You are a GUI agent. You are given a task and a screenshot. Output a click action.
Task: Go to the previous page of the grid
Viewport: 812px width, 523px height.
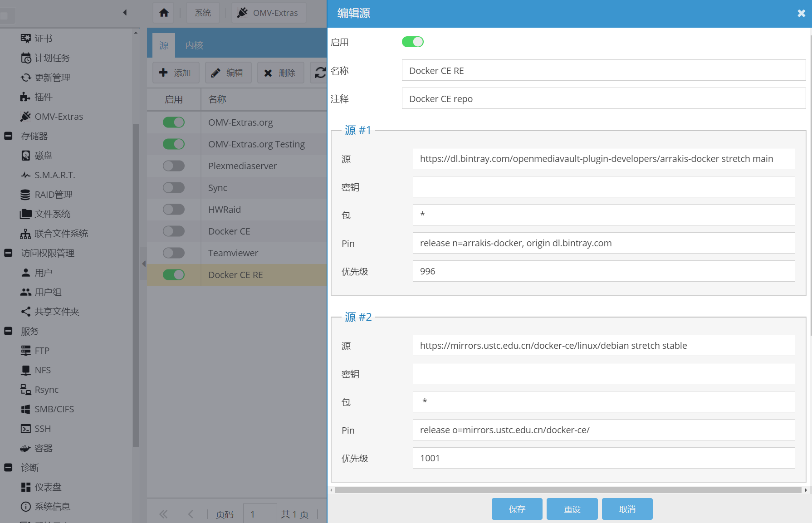191,514
